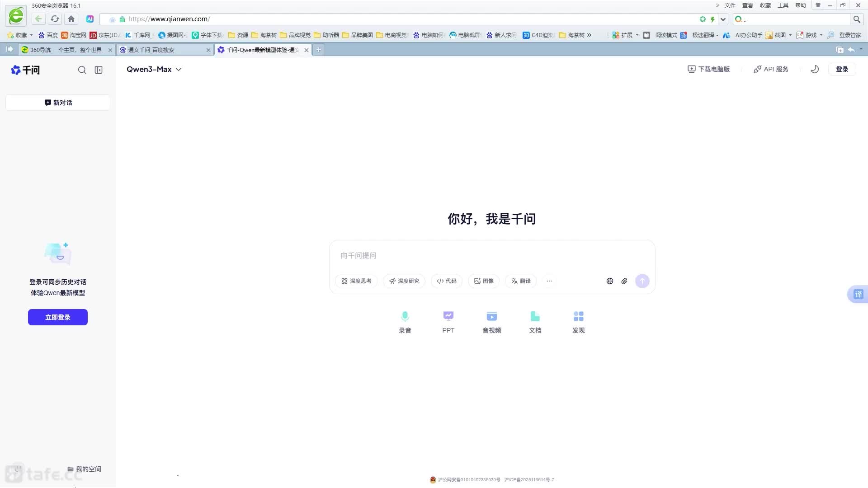Open the 游戏 dropdown
This screenshot has height=488, width=868.
809,35
